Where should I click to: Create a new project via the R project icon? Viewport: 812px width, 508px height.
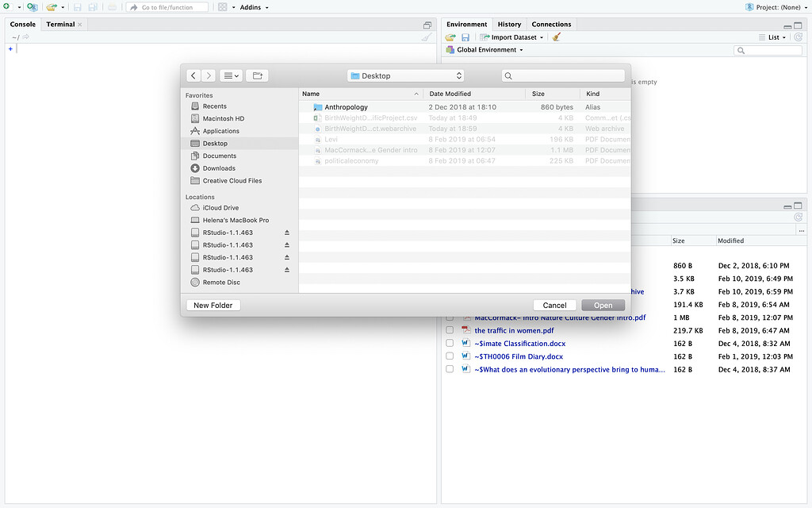[32, 6]
